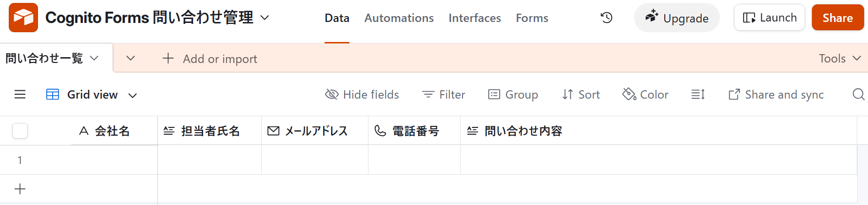
Task: Open the Sort options
Action: point(581,94)
